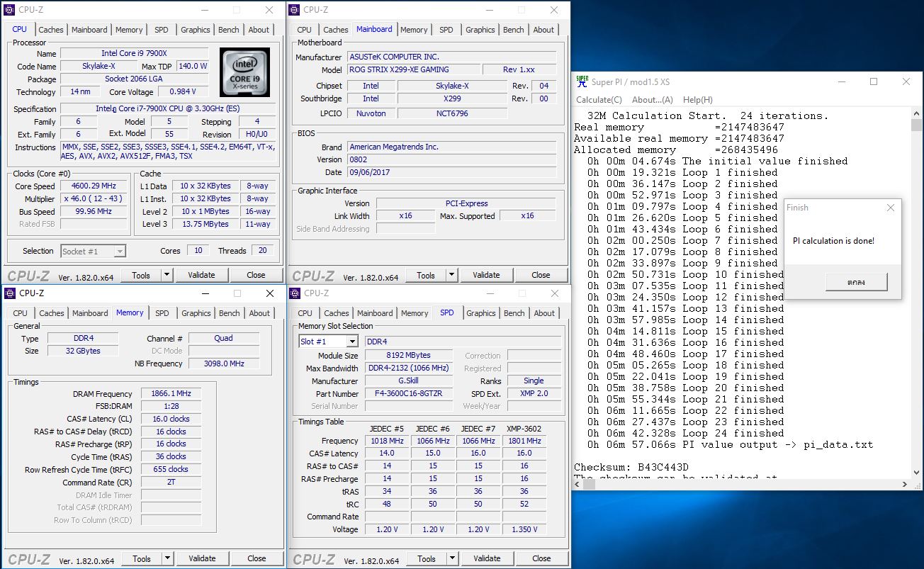Click the Module Size 8192 MBytes value
This screenshot has height=569, width=924.
pyautogui.click(x=409, y=356)
